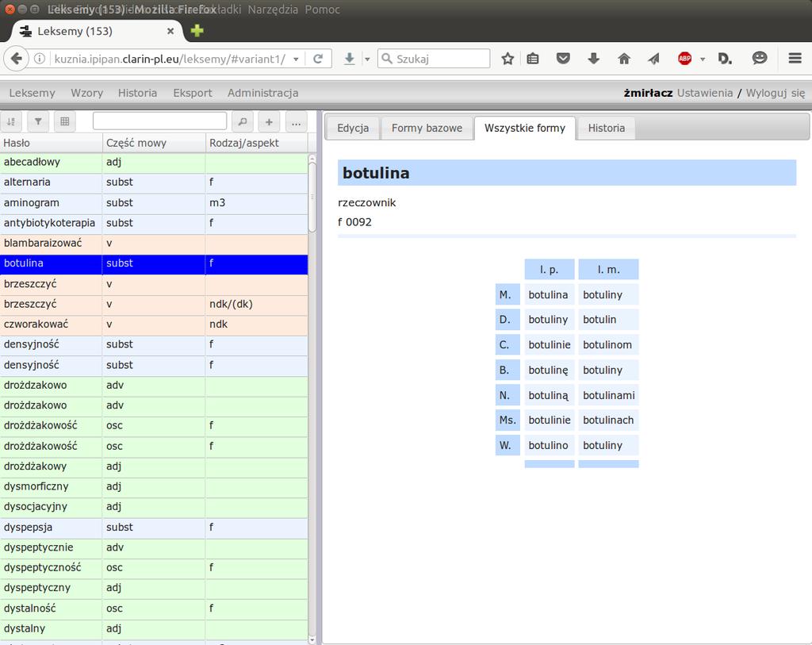Image resolution: width=812 pixels, height=645 pixels.
Task: Click the form botulinom in the table
Action: [x=607, y=345]
